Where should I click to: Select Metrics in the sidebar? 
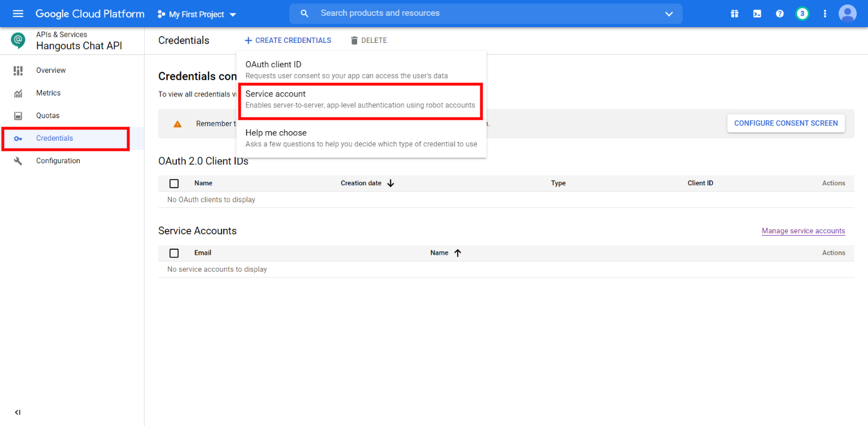[48, 93]
